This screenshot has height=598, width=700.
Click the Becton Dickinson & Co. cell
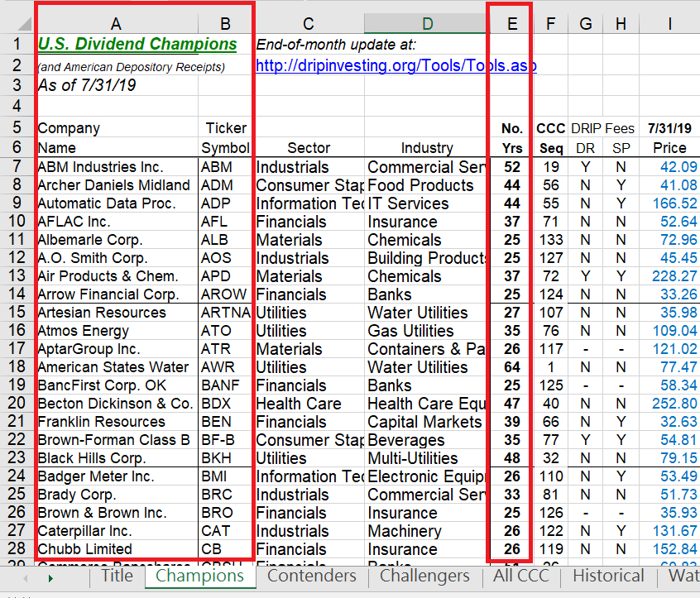pyautogui.click(x=117, y=404)
